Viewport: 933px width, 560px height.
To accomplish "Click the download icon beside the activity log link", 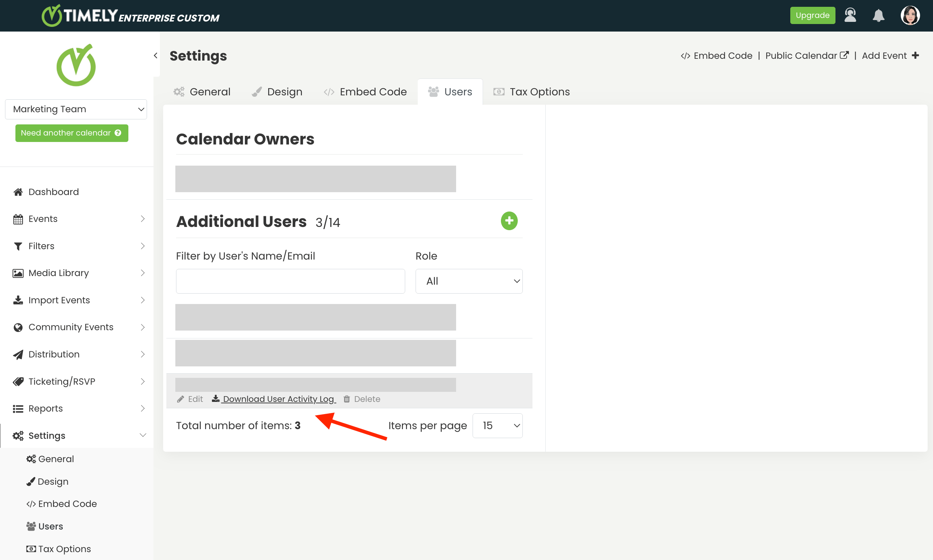I will click(x=216, y=399).
